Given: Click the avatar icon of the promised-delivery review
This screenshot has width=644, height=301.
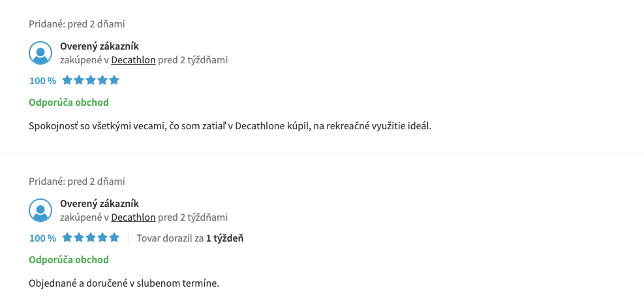Looking at the screenshot, I should click(40, 210).
